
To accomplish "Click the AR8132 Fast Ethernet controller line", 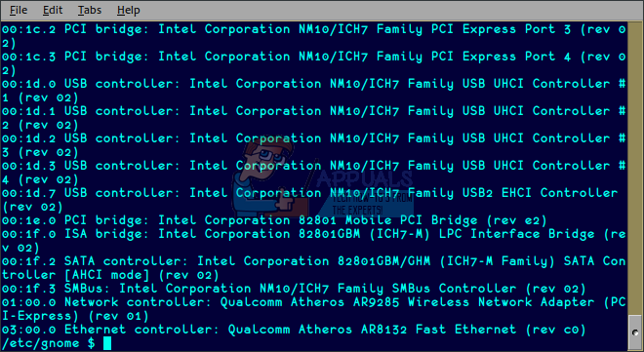I will pos(294,330).
